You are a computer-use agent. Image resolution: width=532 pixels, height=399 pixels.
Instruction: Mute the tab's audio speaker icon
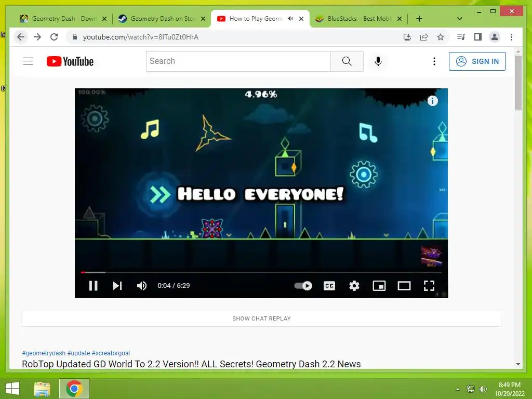[290, 19]
